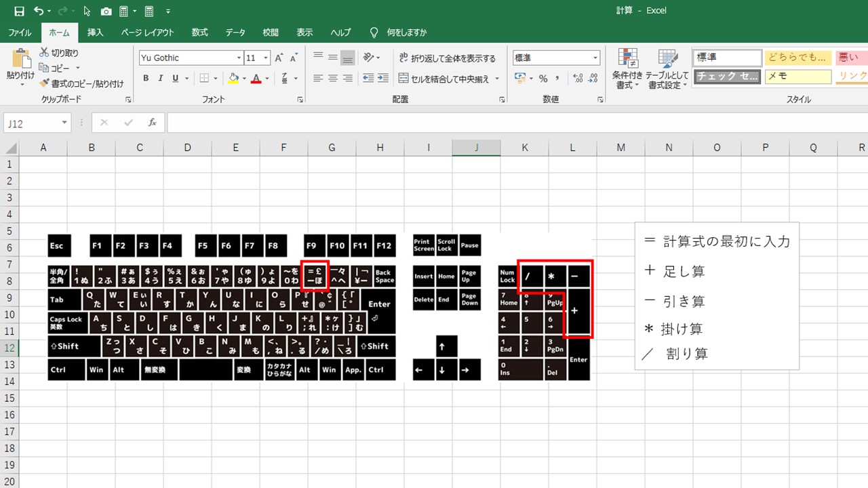This screenshot has height=488, width=868.
Task: Click 何をしますか search text
Action: (407, 33)
